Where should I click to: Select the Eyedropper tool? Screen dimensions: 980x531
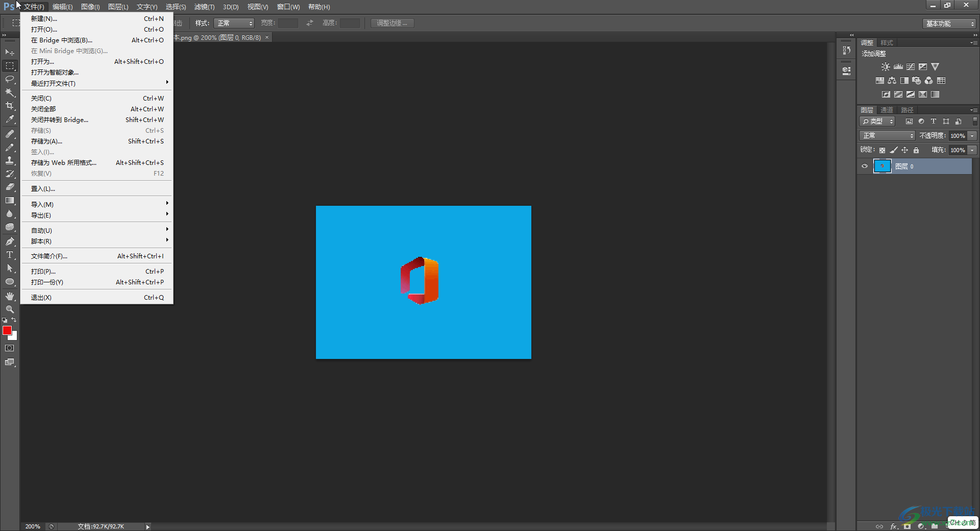10,119
